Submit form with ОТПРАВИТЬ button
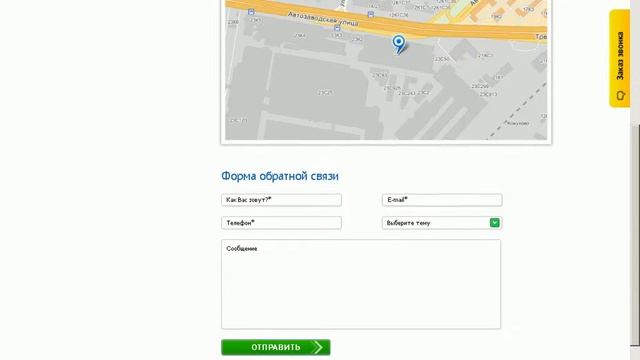 (276, 347)
